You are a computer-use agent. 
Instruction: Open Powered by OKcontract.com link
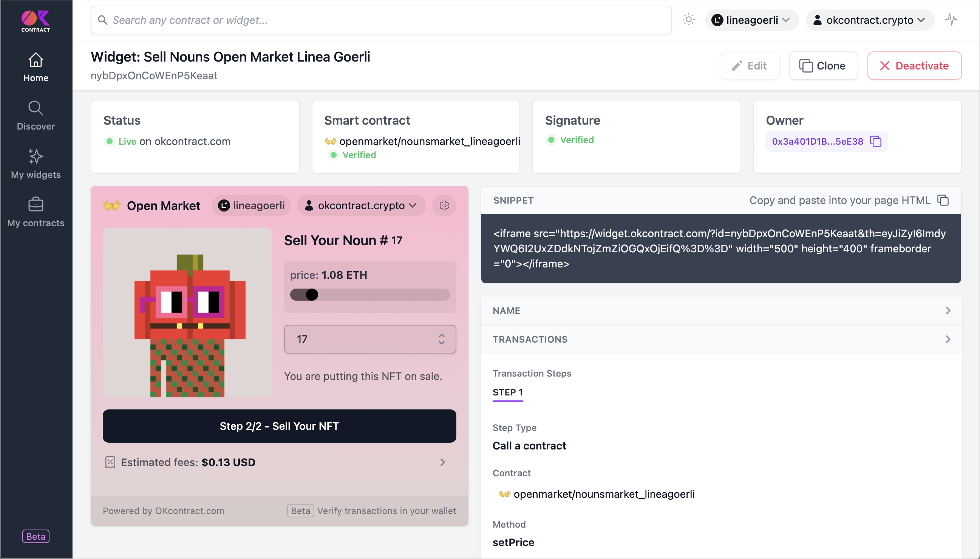click(x=163, y=511)
